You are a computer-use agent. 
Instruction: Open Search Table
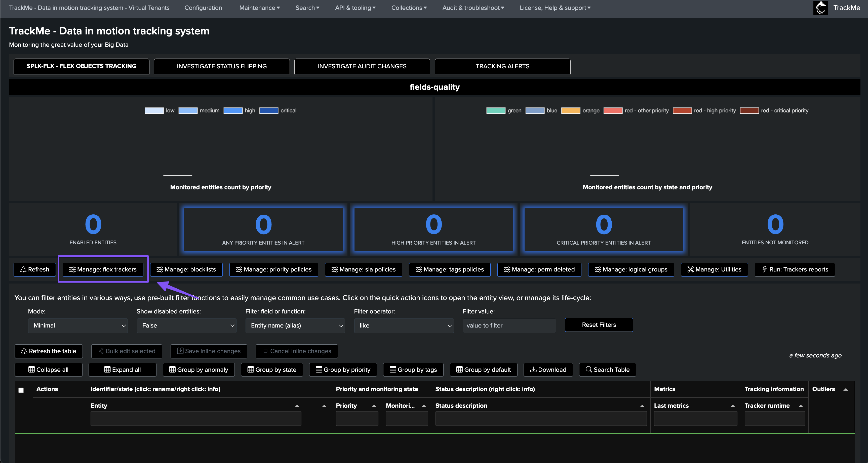(608, 370)
